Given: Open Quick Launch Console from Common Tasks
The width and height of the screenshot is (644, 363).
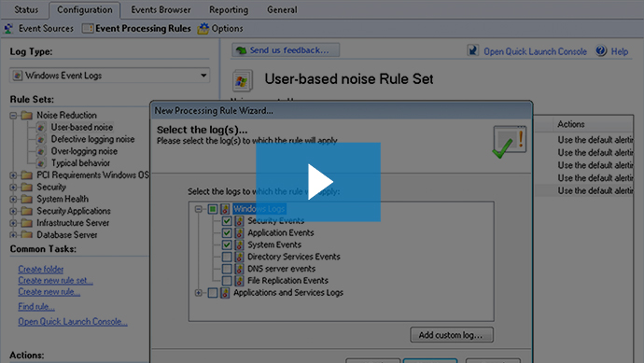Looking at the screenshot, I should [x=73, y=322].
